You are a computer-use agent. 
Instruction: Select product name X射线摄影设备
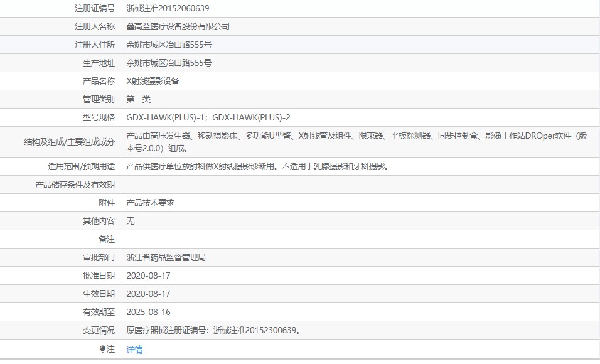pyautogui.click(x=153, y=81)
